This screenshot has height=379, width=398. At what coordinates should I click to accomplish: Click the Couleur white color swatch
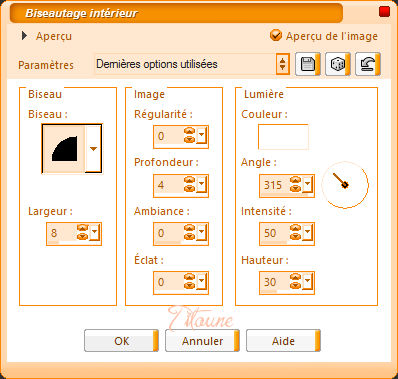pos(283,137)
